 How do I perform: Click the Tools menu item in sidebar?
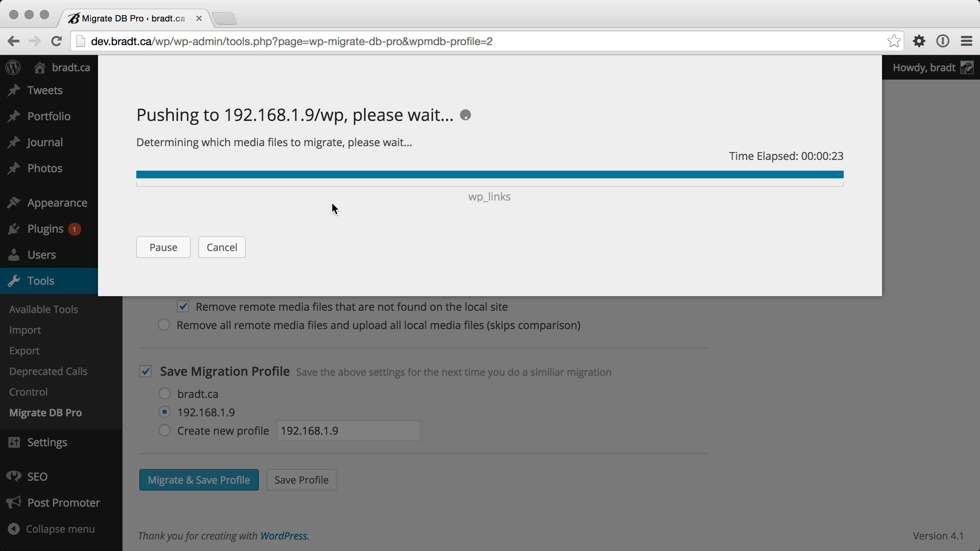pyautogui.click(x=40, y=280)
